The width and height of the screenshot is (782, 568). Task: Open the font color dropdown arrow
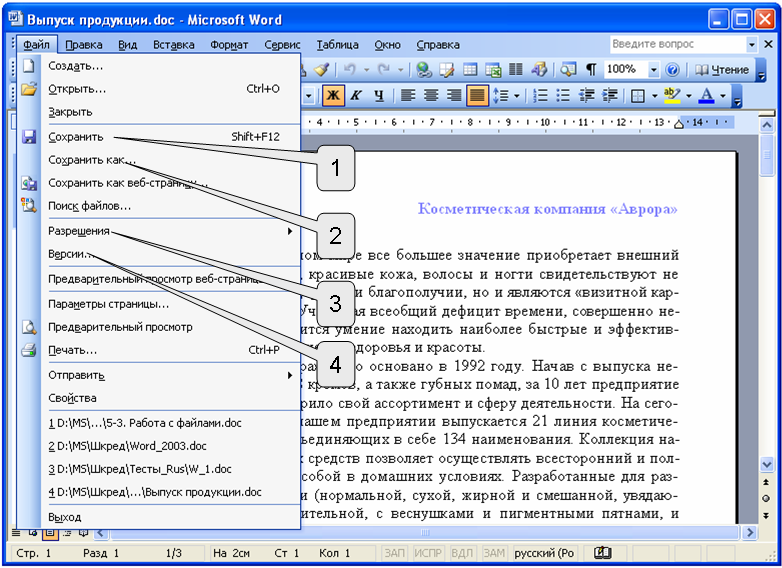point(723,95)
